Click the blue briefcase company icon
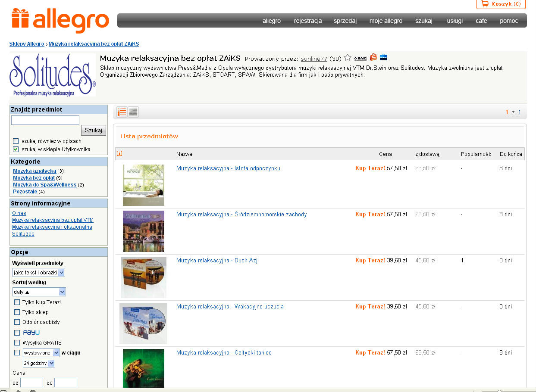Screen dimensions: 536x392 click(x=383, y=57)
